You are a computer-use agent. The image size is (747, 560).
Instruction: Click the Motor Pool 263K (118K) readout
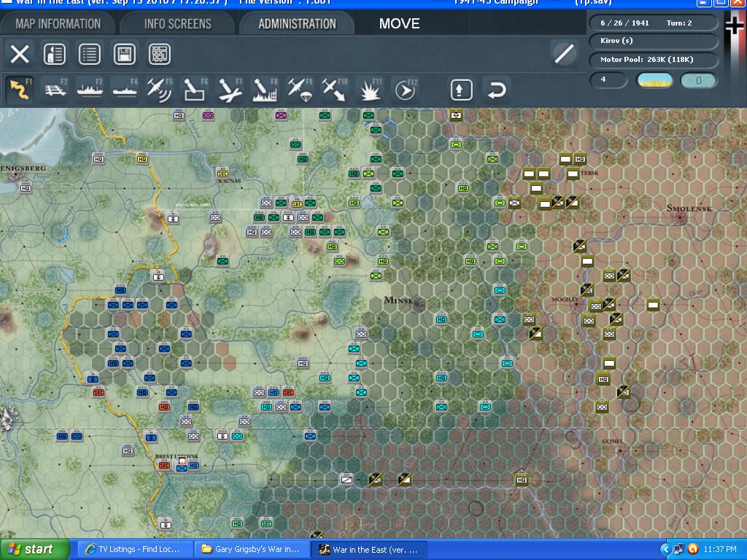click(x=653, y=60)
